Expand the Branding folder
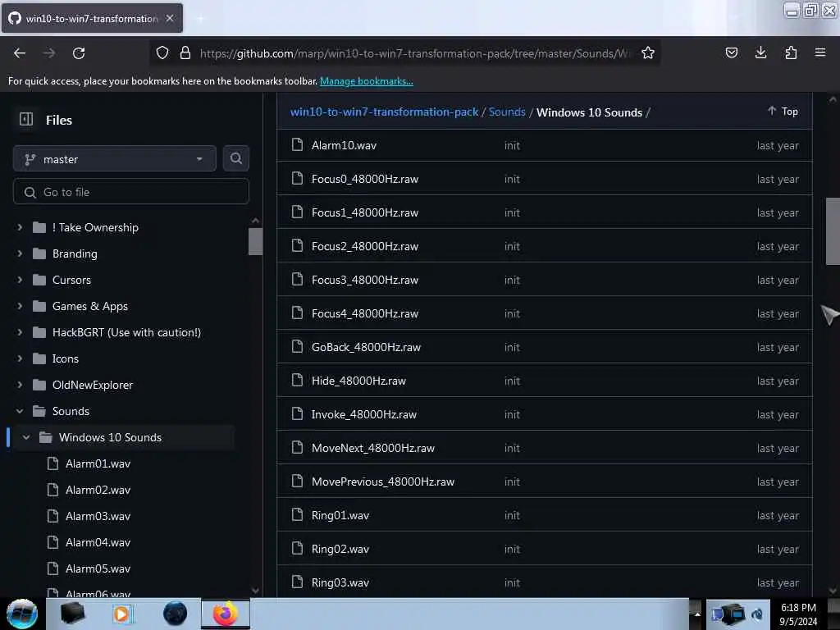This screenshot has height=630, width=840. point(20,253)
